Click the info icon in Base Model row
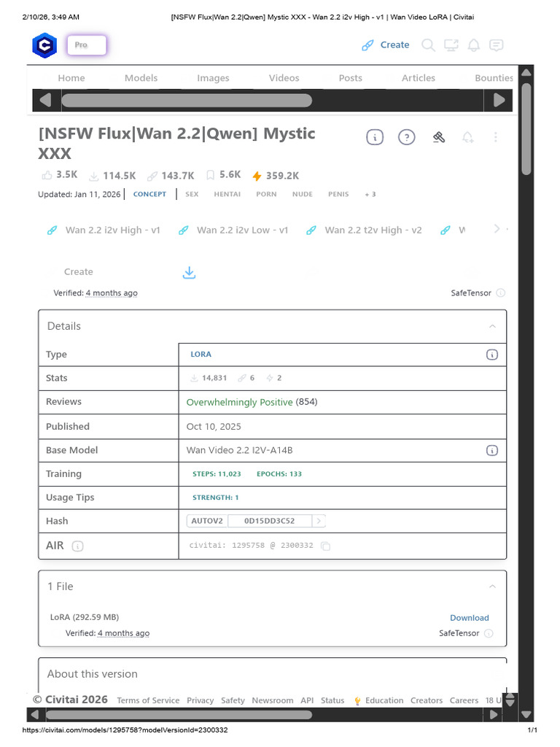This screenshot has width=560, height=747. [492, 450]
